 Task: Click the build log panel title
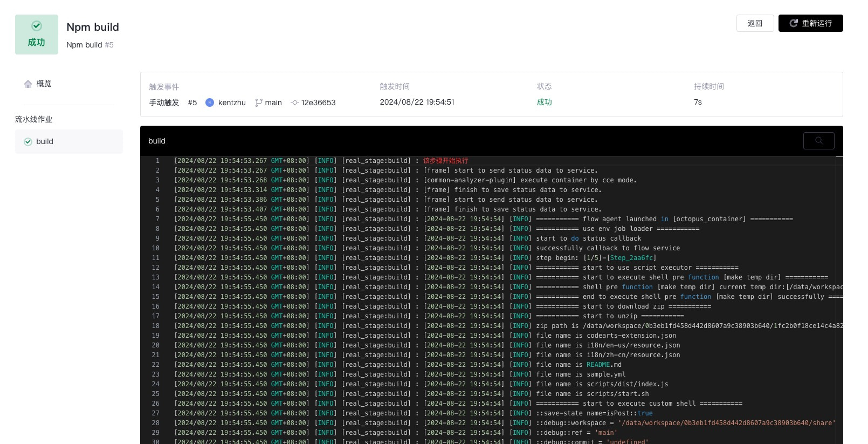[x=157, y=141]
